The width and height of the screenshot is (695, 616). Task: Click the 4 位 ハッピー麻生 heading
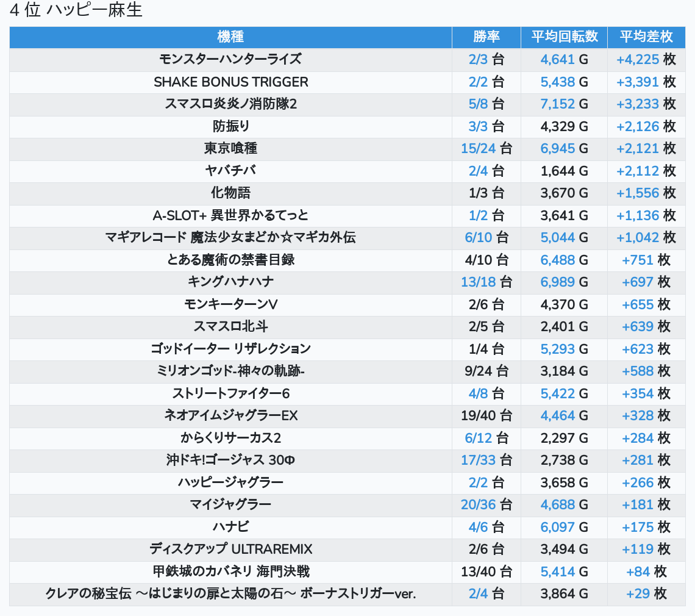click(76, 10)
